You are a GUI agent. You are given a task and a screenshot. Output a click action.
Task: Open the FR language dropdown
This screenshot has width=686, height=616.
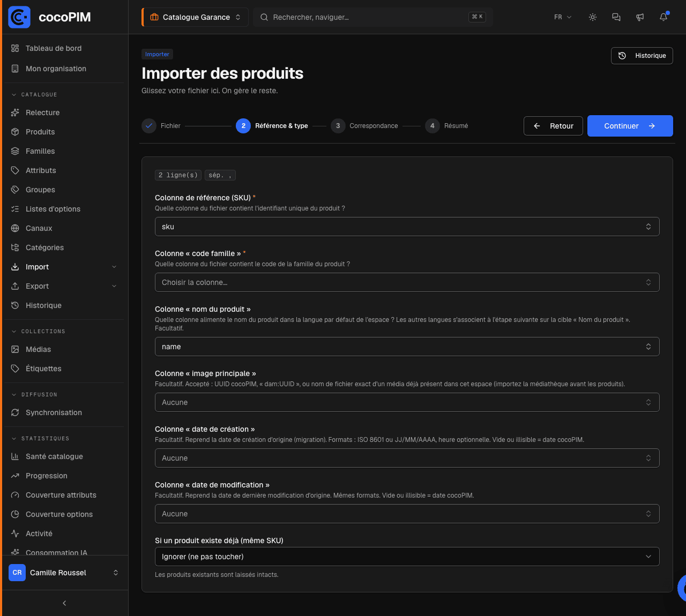563,17
